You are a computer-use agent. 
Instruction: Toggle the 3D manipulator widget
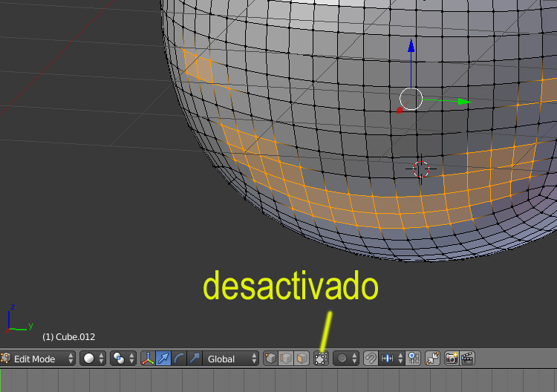148,359
